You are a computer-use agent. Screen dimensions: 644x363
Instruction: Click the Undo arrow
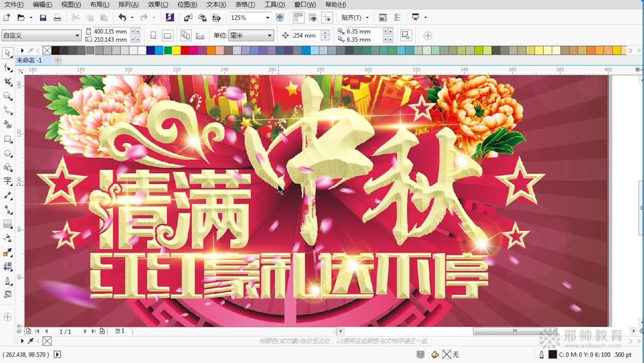pos(123,17)
